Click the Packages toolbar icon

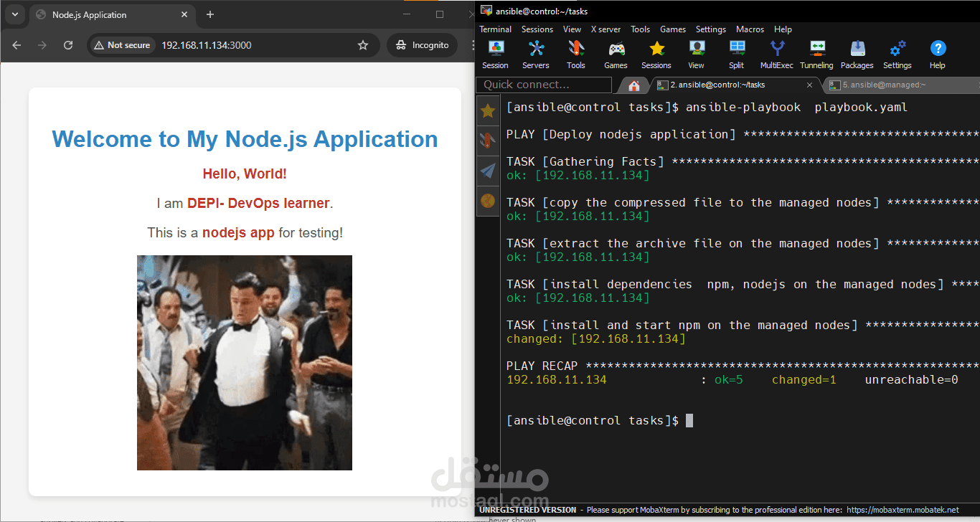tap(857, 54)
